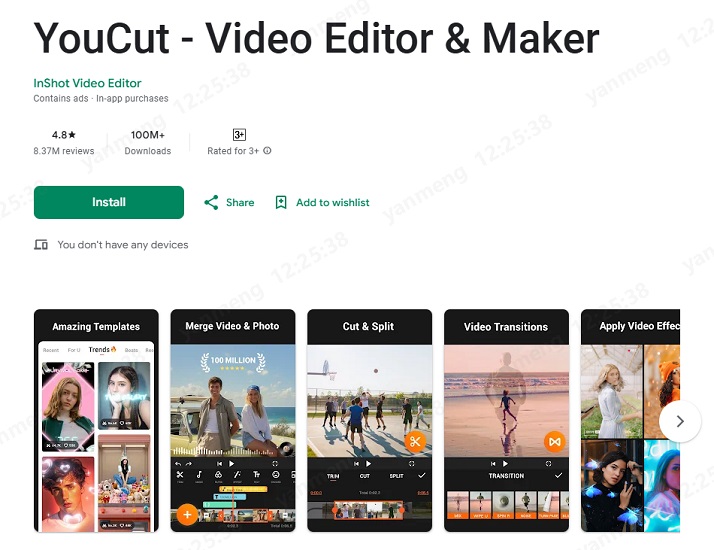
Task: Click the YouCut - Video Editor & Maker title
Action: [x=316, y=38]
